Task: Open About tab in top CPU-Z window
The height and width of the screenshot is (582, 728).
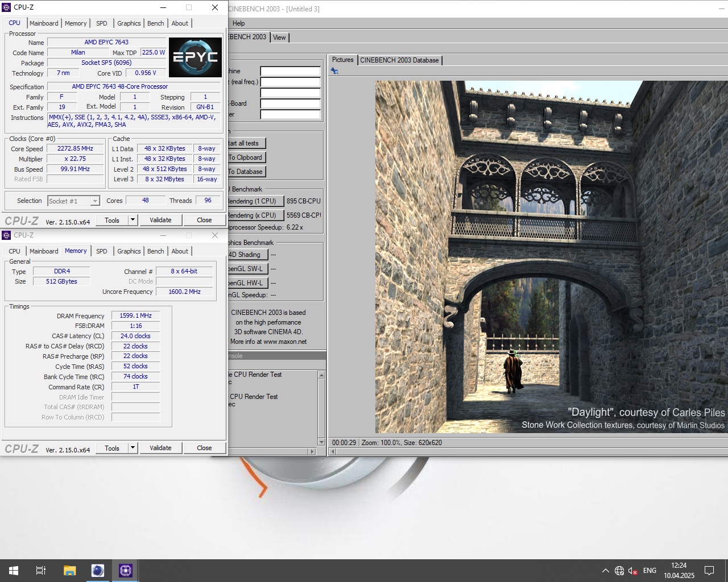Action: click(x=180, y=23)
